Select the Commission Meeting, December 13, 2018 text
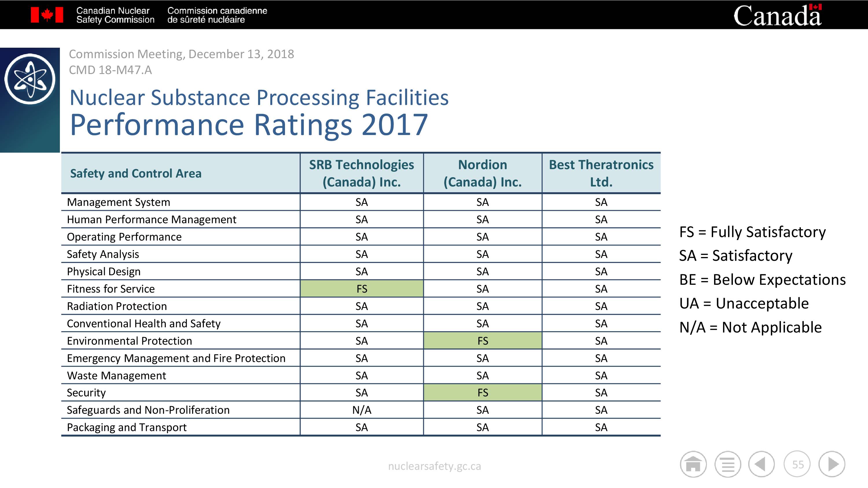 181,54
